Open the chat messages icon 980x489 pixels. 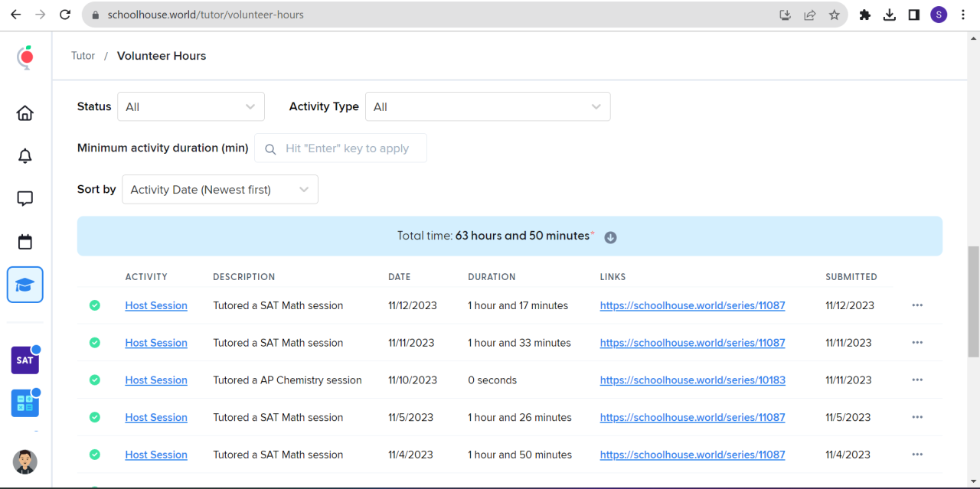coord(25,199)
